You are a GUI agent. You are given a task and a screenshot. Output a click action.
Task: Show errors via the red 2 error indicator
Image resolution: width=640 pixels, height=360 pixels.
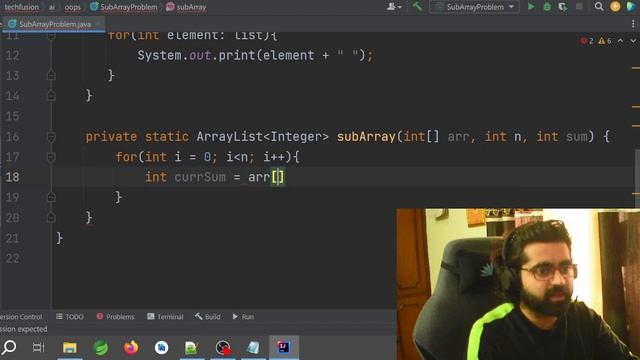coord(587,41)
